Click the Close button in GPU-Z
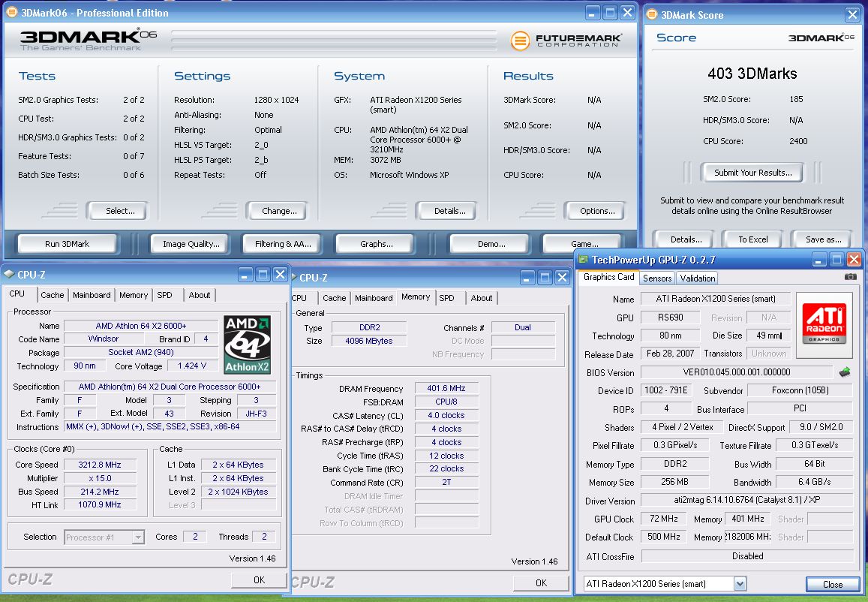This screenshot has width=868, height=602. click(833, 584)
